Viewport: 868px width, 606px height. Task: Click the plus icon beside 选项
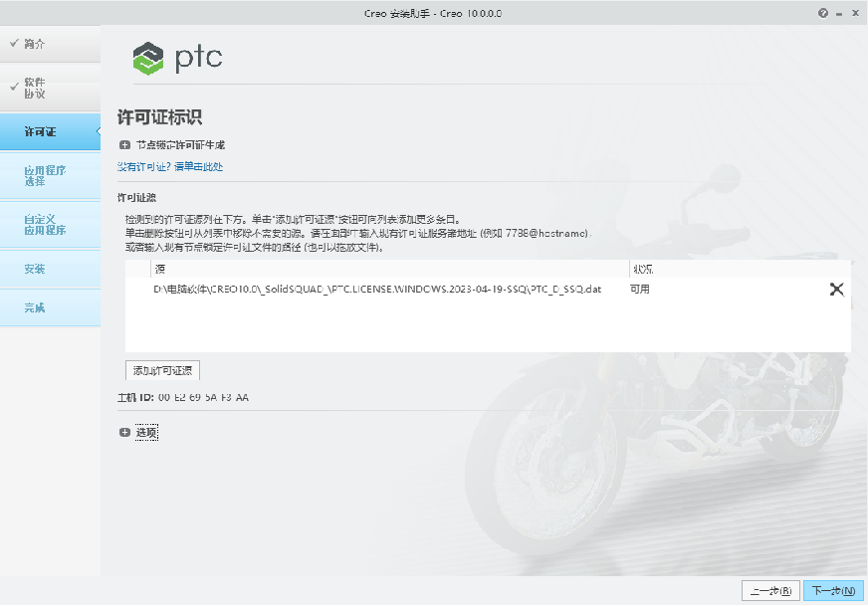[x=124, y=433]
